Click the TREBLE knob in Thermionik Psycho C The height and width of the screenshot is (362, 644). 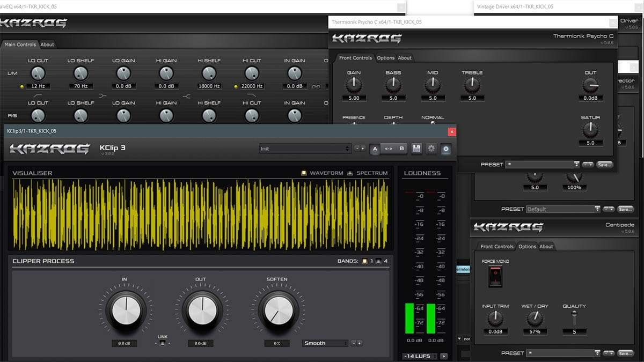[472, 85]
